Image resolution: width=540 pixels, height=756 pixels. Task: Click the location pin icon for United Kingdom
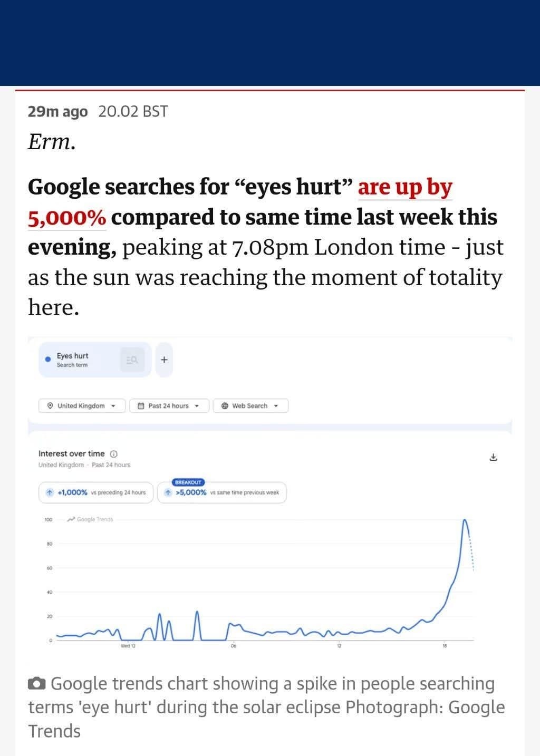(x=50, y=406)
